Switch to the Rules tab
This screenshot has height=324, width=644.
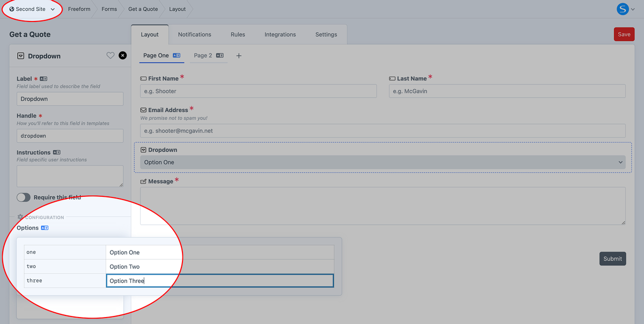point(238,34)
